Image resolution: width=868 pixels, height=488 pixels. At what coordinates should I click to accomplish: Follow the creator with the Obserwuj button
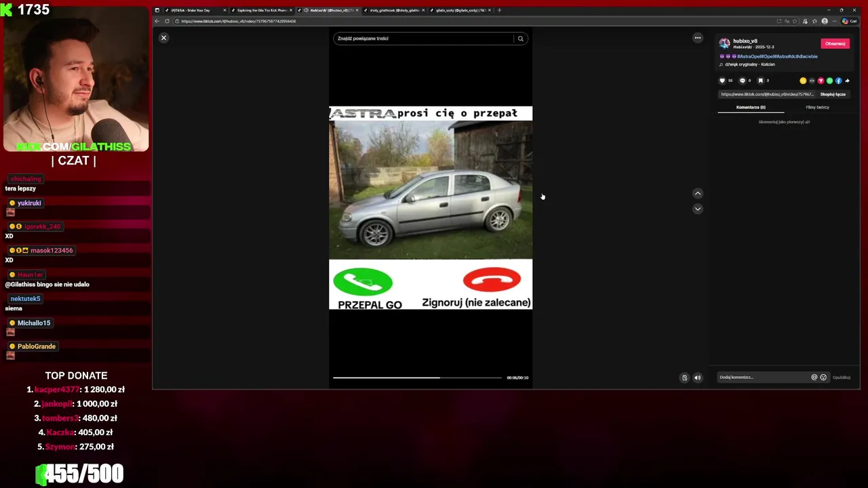835,43
